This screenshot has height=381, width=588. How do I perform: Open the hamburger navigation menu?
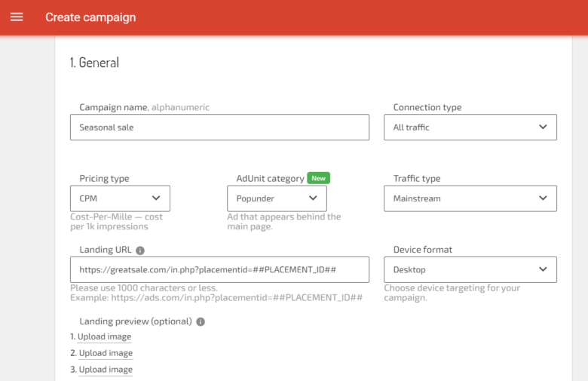pos(17,17)
